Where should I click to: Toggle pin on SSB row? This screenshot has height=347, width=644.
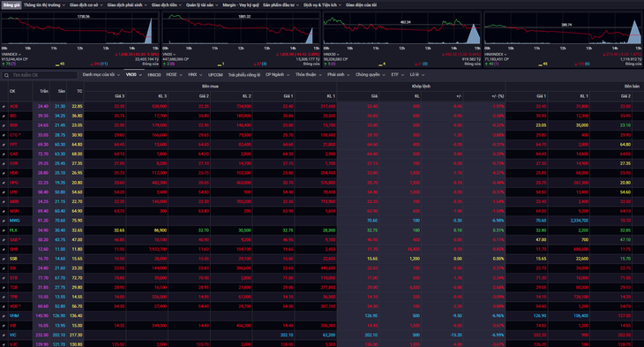pos(4,259)
